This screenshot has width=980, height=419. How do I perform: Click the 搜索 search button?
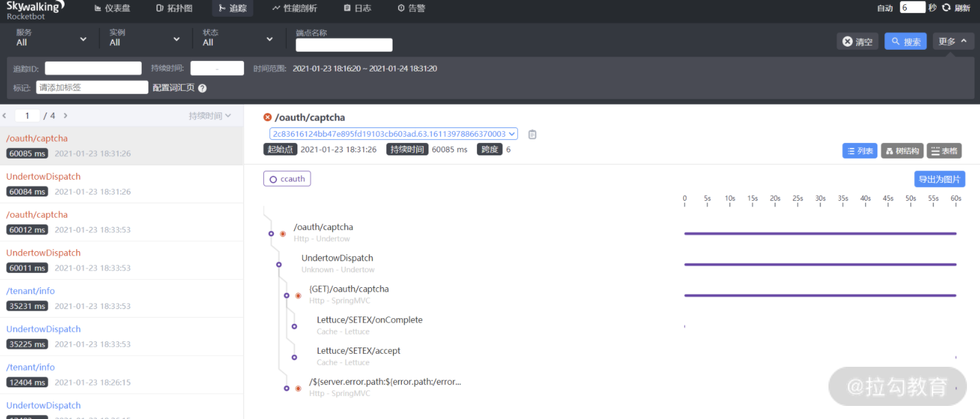(905, 42)
